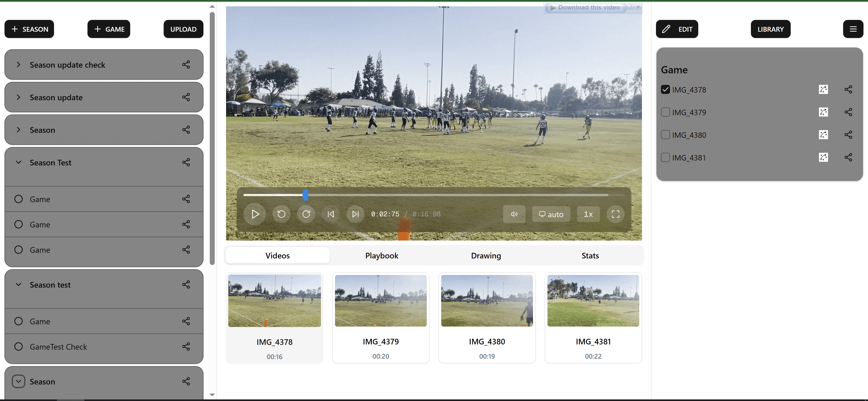Click scrollbar down arrow in season list
868x401 pixels.
point(212,395)
